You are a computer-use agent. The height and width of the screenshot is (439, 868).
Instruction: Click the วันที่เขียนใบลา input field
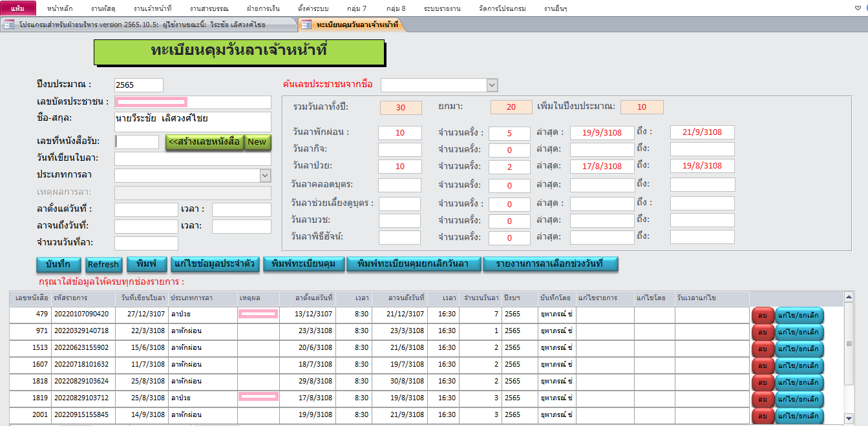[x=193, y=159]
